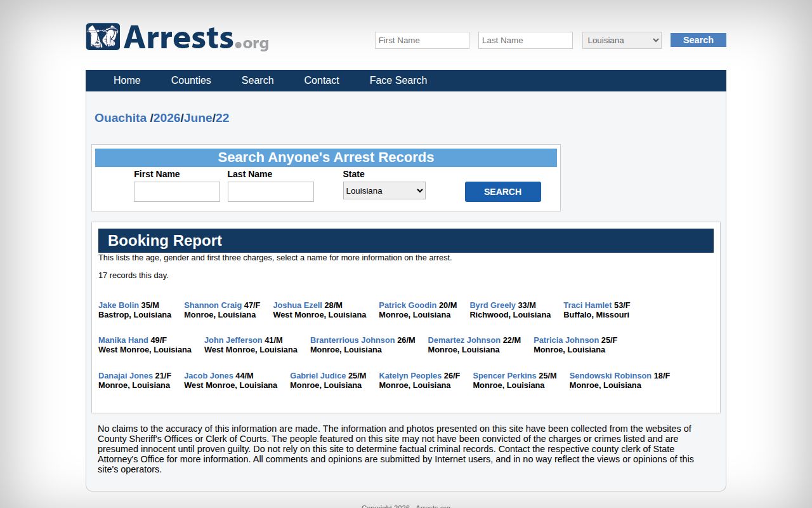Click First Name box under Search Anyone's Records
This screenshot has height=508, width=812.
(177, 192)
